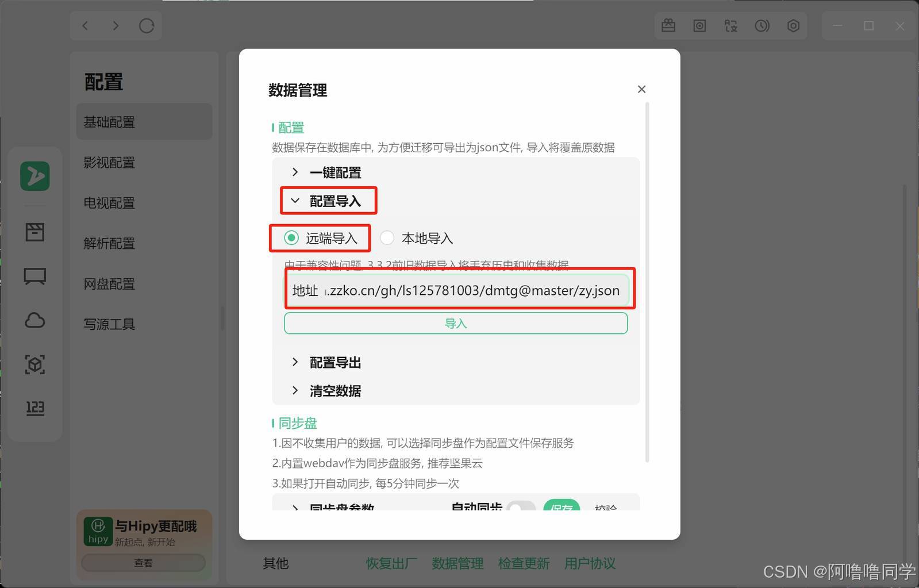
Task: Click the 数据管理 link
Action: click(x=457, y=563)
